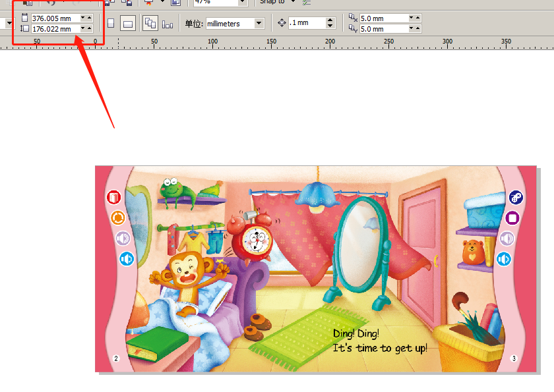Select the red book button on the artwork
554x392 pixels.
tap(113, 197)
